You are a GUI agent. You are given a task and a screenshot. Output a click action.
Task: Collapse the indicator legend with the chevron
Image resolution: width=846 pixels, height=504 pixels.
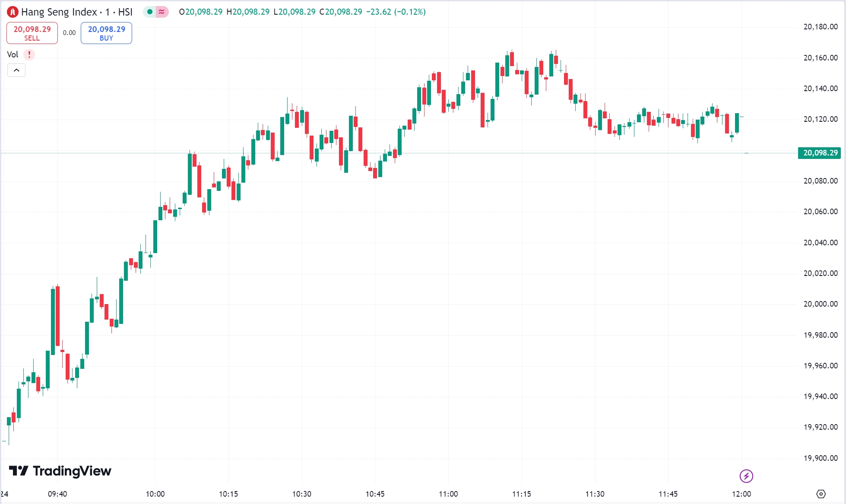click(16, 70)
